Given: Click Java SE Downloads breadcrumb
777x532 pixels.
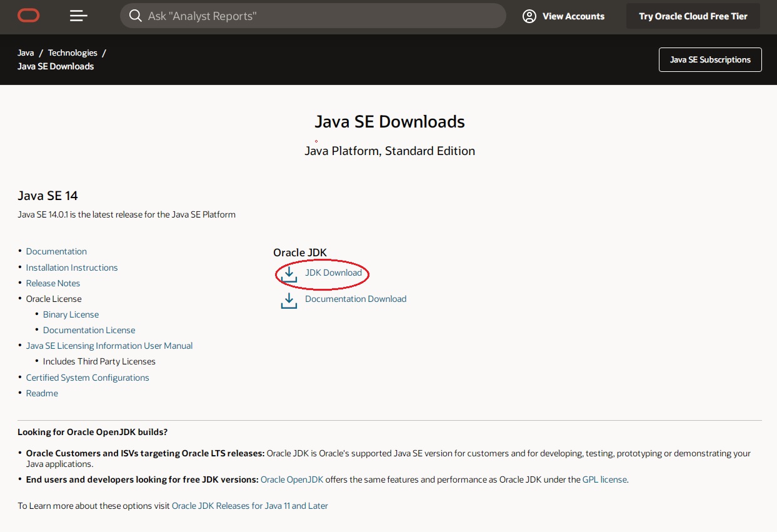Looking at the screenshot, I should coord(56,66).
